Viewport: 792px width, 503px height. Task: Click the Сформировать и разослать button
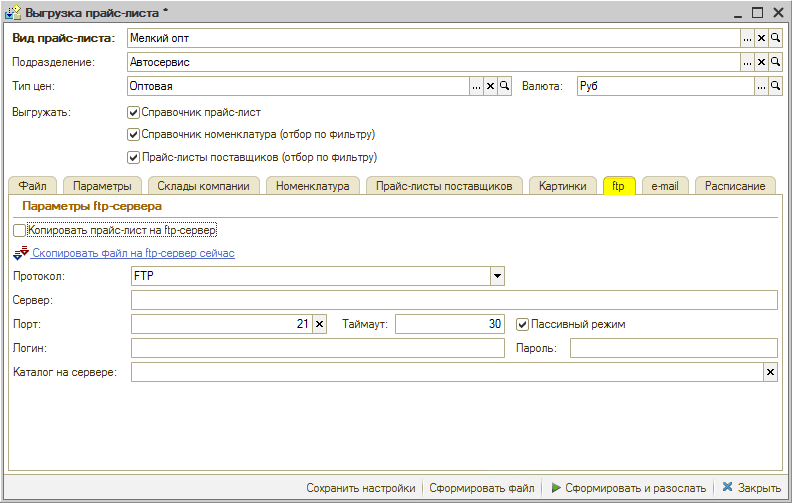click(x=628, y=488)
